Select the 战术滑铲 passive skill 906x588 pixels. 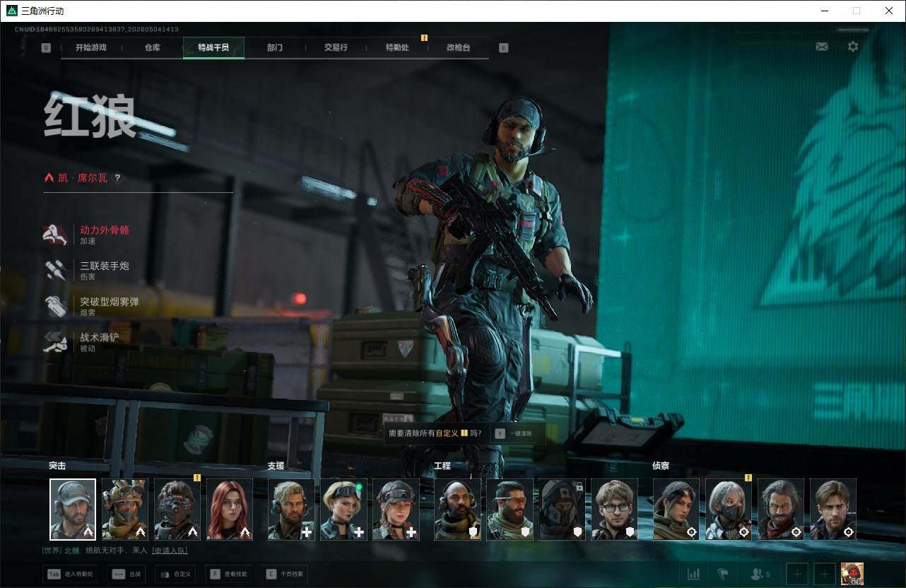(x=82, y=342)
